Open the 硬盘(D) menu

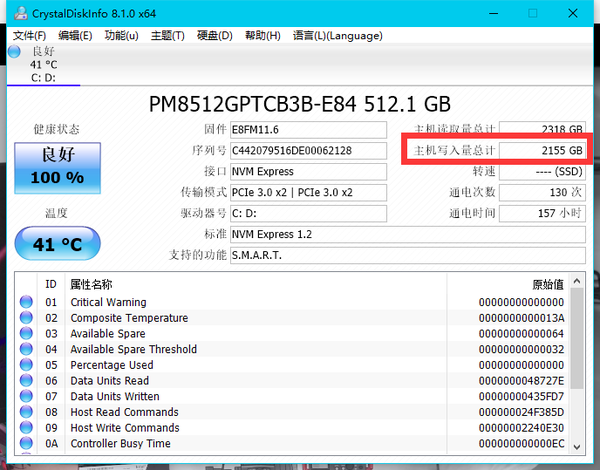click(214, 36)
